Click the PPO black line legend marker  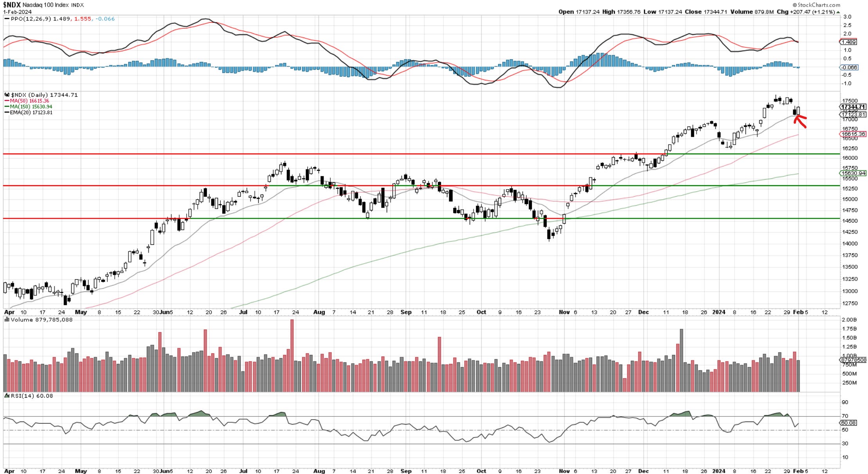click(7, 19)
